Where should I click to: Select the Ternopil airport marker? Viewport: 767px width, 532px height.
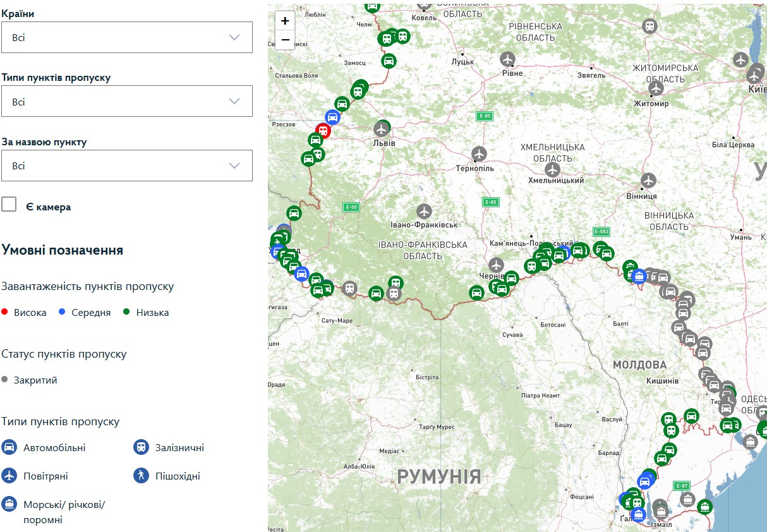(480, 154)
